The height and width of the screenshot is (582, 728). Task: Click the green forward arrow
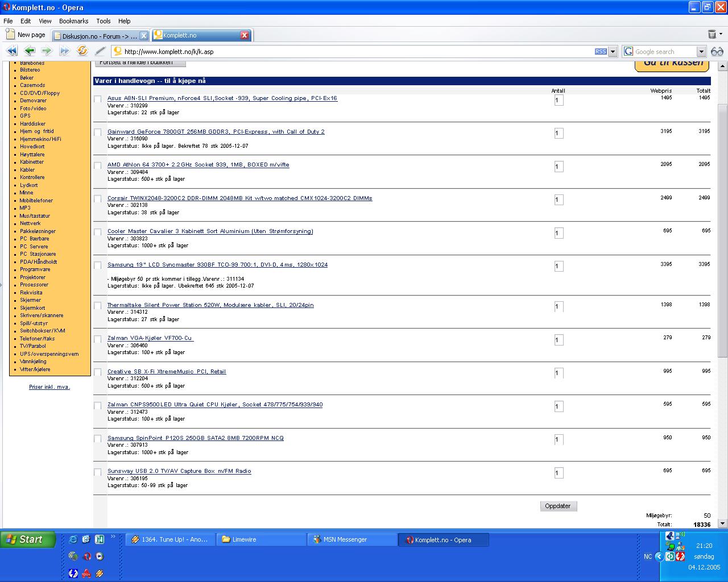point(47,51)
